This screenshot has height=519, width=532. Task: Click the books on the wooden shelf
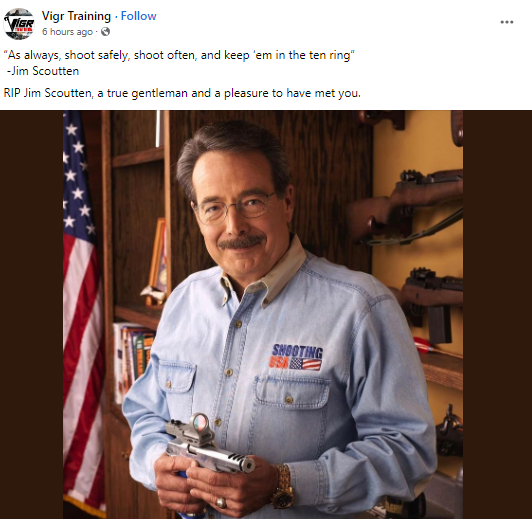[x=133, y=361]
